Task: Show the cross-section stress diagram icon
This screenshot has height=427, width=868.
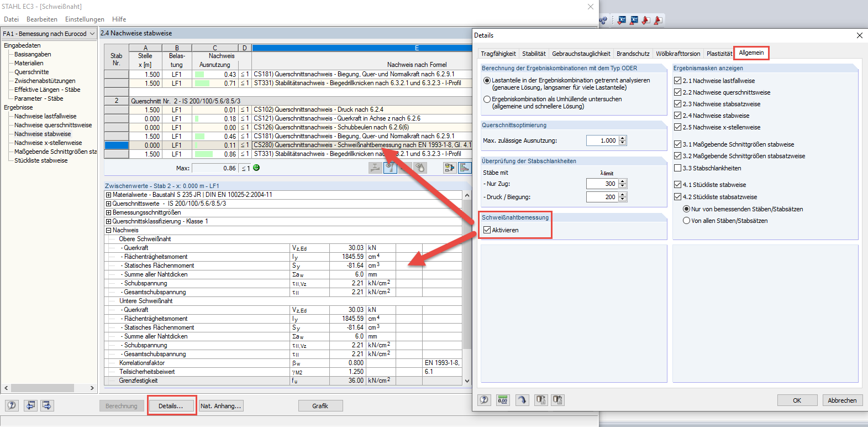Action: pos(375,168)
